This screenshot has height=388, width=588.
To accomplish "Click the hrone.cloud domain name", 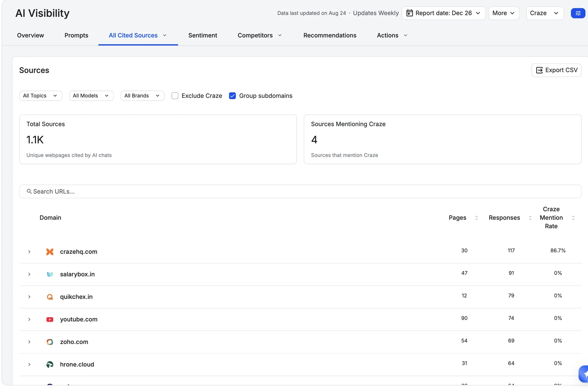I will [77, 365].
